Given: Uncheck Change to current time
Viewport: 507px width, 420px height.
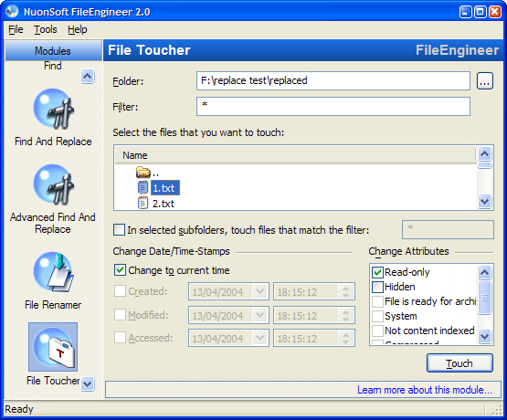Looking at the screenshot, I should pyautogui.click(x=120, y=270).
